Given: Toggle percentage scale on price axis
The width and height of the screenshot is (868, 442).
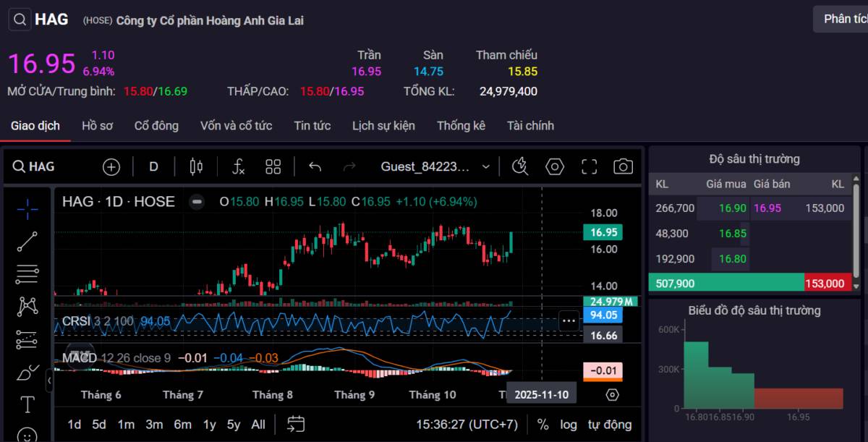Looking at the screenshot, I should pyautogui.click(x=542, y=425).
